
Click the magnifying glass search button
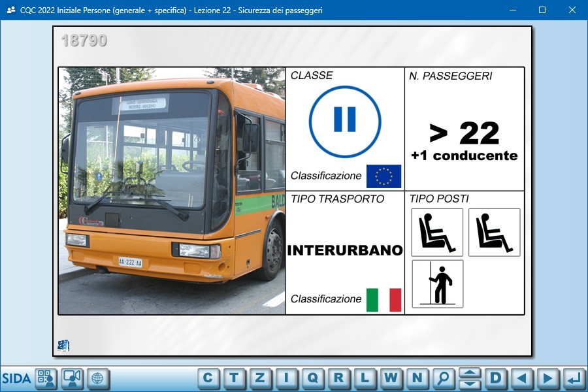pos(444,378)
